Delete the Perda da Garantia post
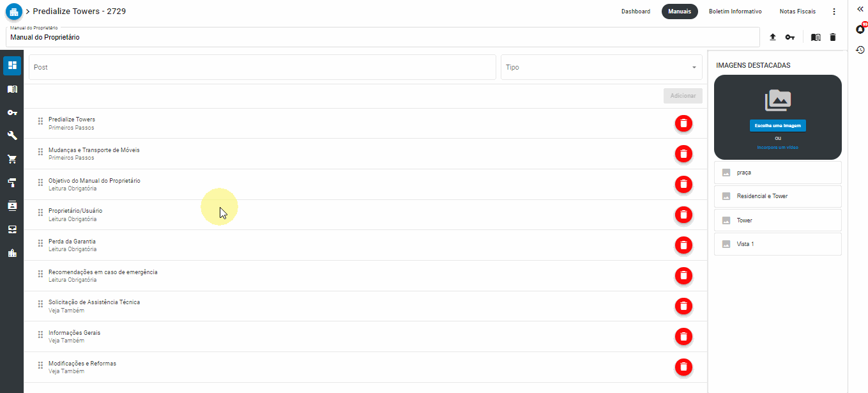The image size is (868, 393). [683, 245]
